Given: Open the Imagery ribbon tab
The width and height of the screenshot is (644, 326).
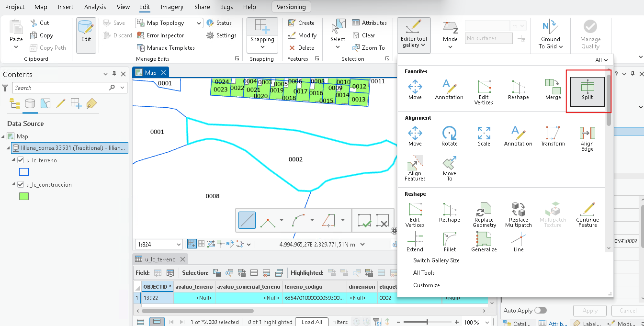Looking at the screenshot, I should tap(172, 7).
